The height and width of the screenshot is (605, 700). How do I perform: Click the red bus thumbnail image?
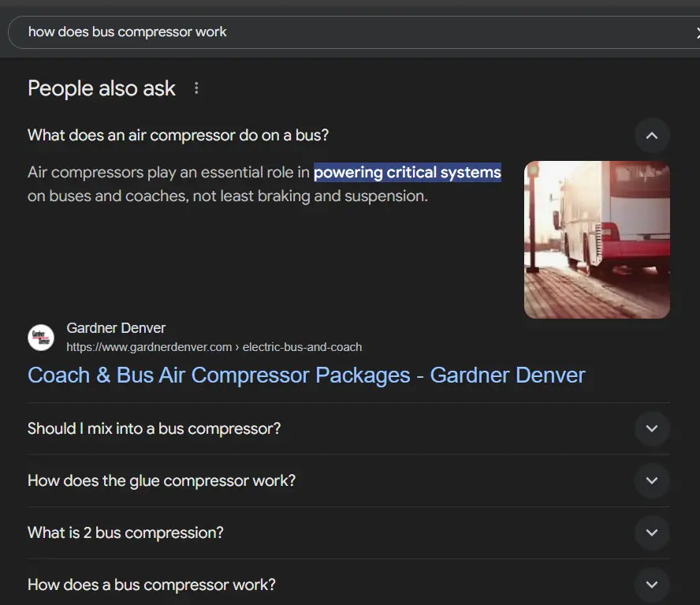pos(597,240)
